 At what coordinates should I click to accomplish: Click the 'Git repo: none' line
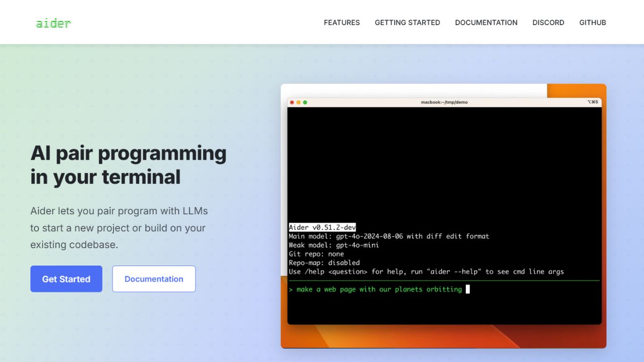316,254
